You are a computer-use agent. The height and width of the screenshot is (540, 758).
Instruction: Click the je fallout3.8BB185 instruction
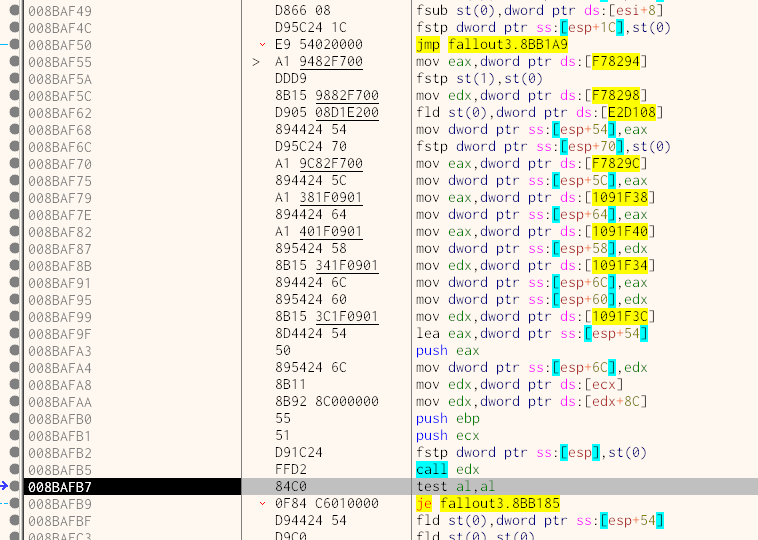coord(488,503)
